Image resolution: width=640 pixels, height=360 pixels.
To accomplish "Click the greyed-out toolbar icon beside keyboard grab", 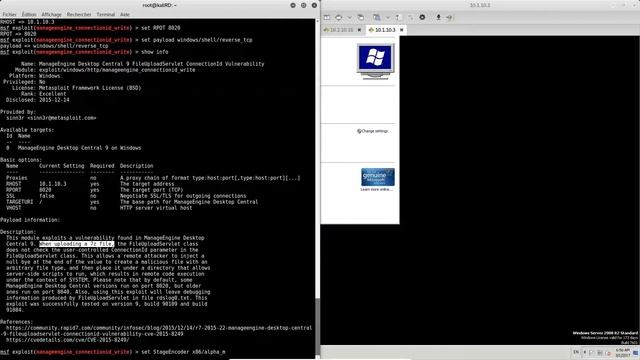I will pyautogui.click(x=410, y=17).
